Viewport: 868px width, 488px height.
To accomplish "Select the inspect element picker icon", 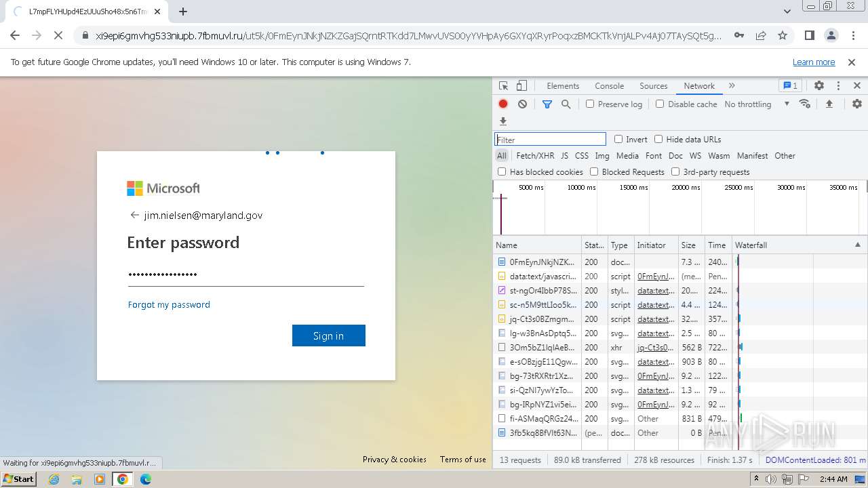I will point(503,86).
